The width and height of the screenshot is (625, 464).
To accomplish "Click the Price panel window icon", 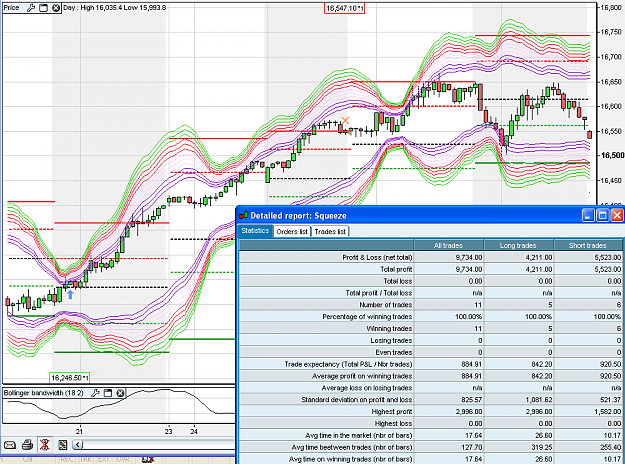I will tap(43, 8).
